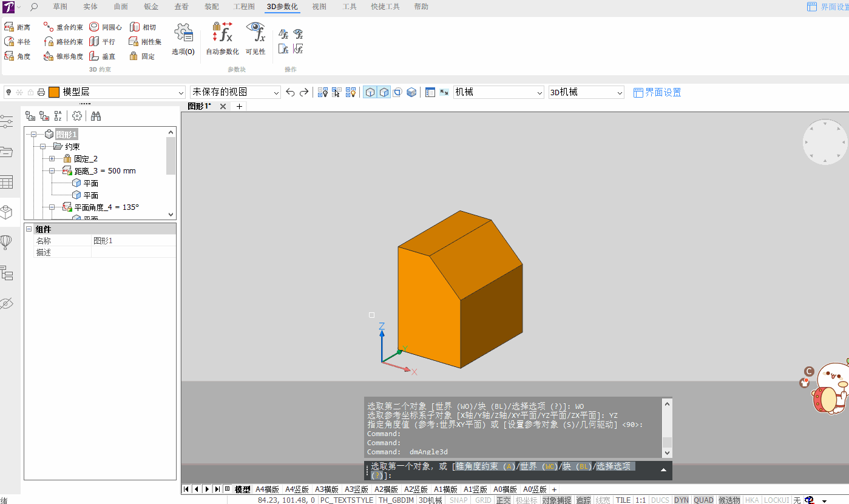The height and width of the screenshot is (504, 849).
Task: Expand the 固定_2 tree node
Action: [x=52, y=158]
